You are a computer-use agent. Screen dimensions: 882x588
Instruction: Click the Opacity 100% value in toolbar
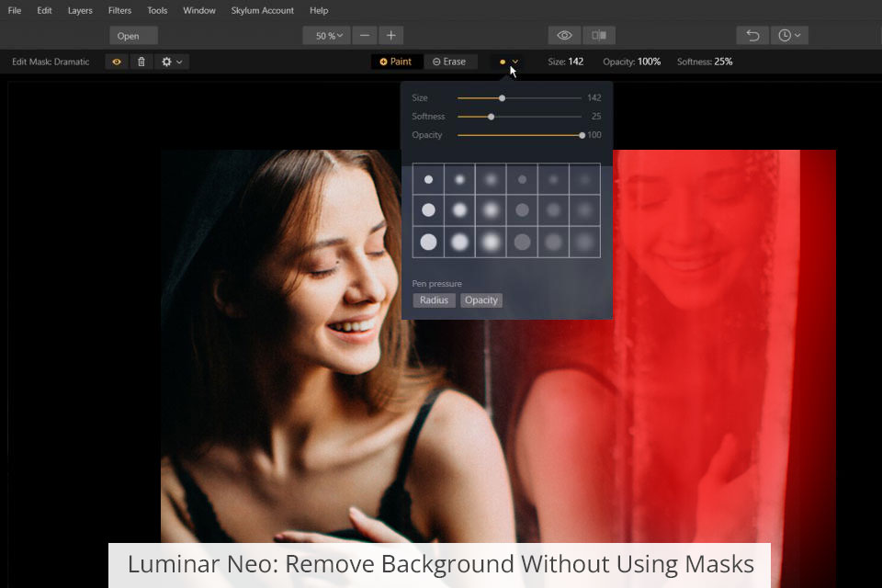pos(632,62)
